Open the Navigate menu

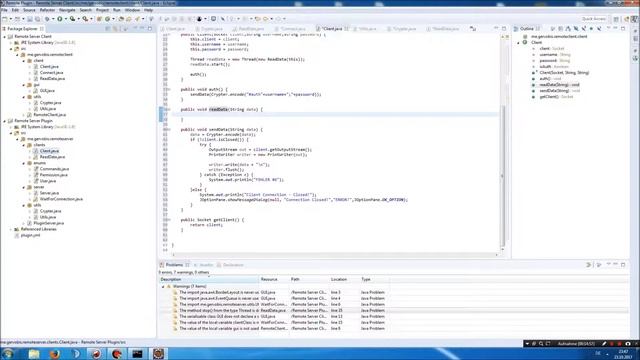tap(67, 10)
